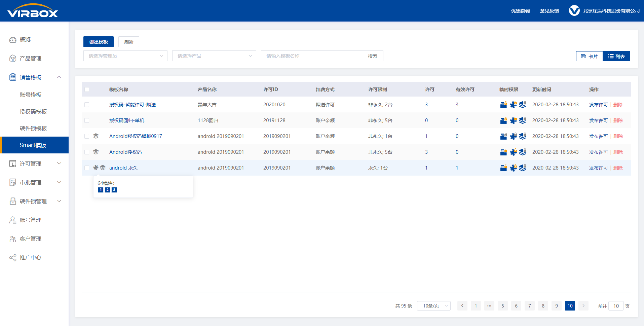Click blue puzzle permission icon in android 永久 row

point(513,168)
